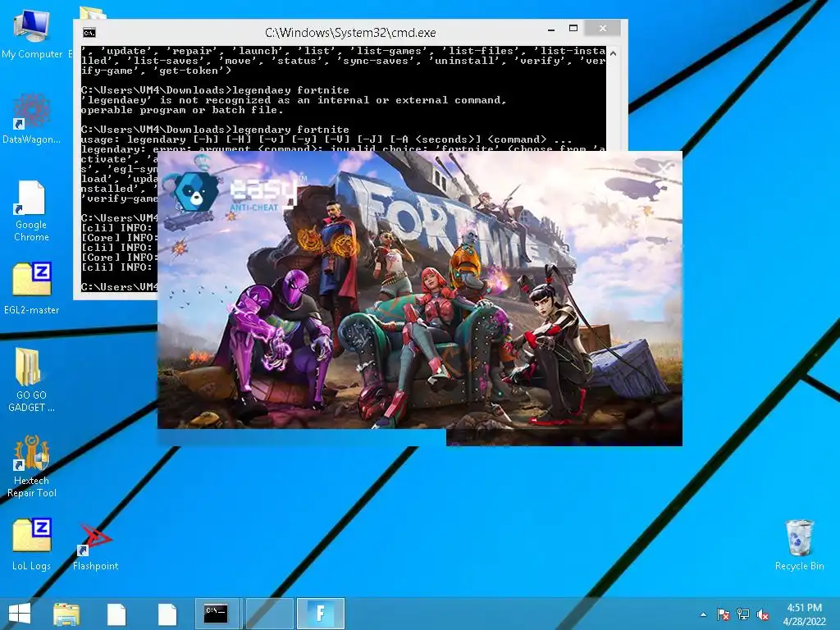Open the clock showing 4:51 PM

pos(805,614)
